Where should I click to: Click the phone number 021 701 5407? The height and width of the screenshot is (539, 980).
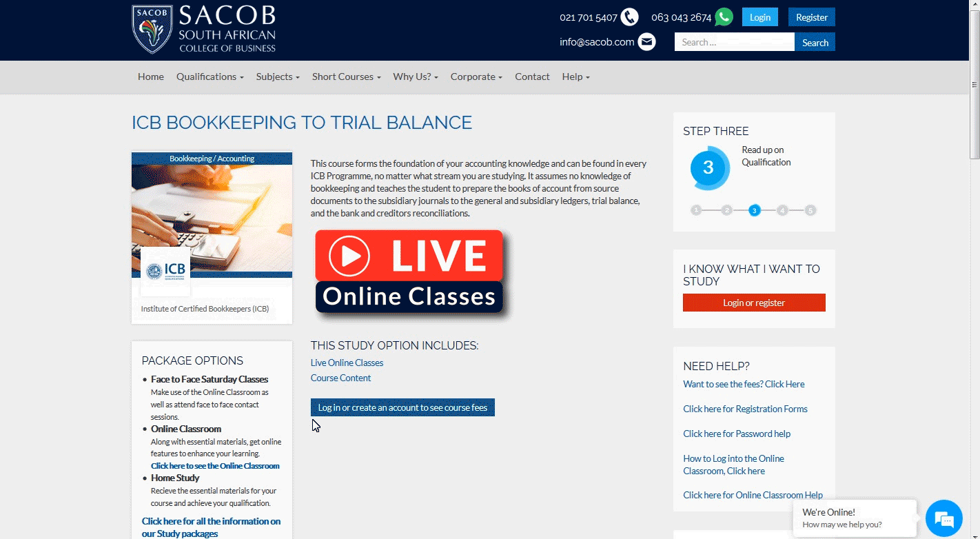[589, 17]
